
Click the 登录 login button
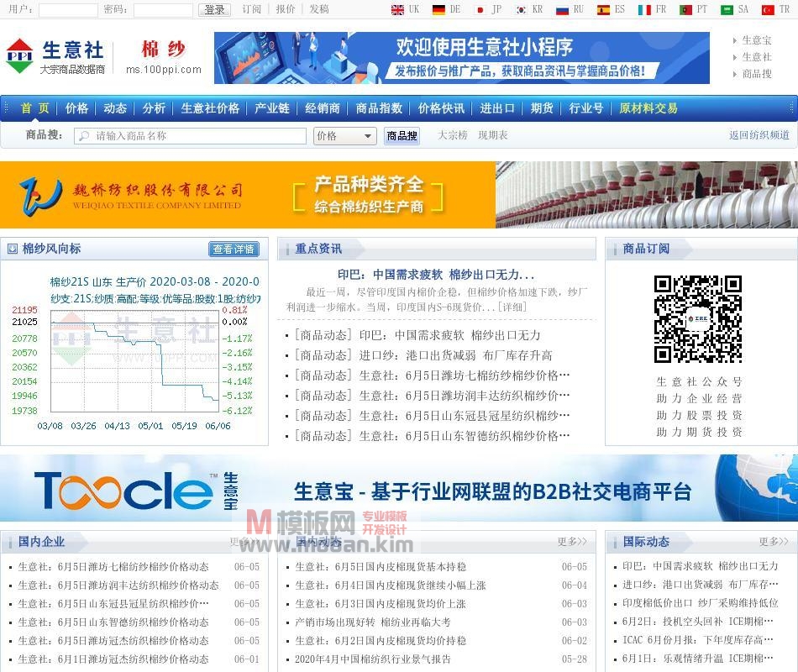click(x=214, y=10)
